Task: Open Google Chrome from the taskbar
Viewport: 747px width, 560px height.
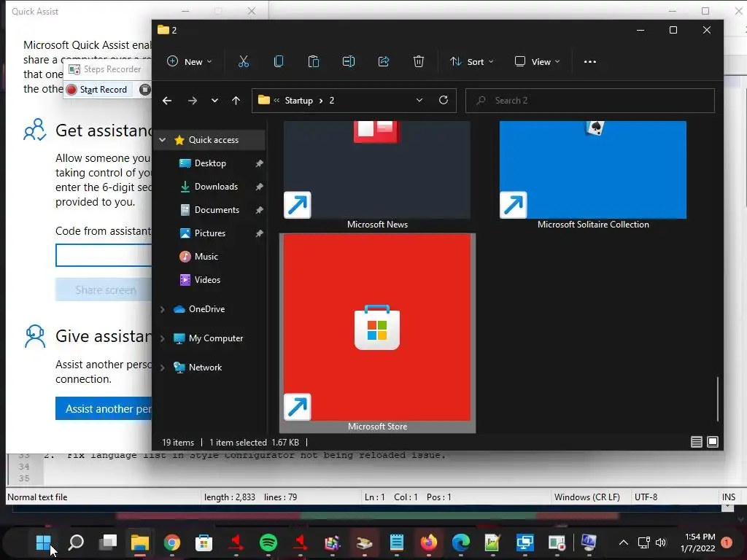Action: coord(172,542)
